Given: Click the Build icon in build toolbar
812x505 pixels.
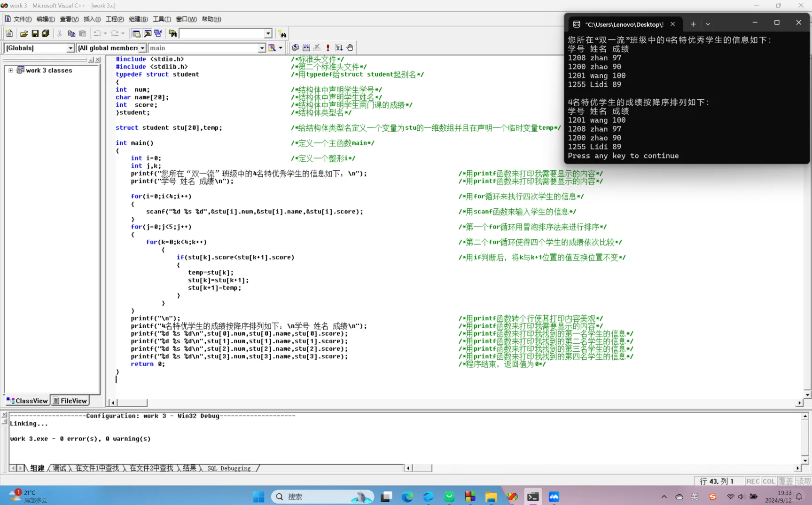Looking at the screenshot, I should (306, 47).
